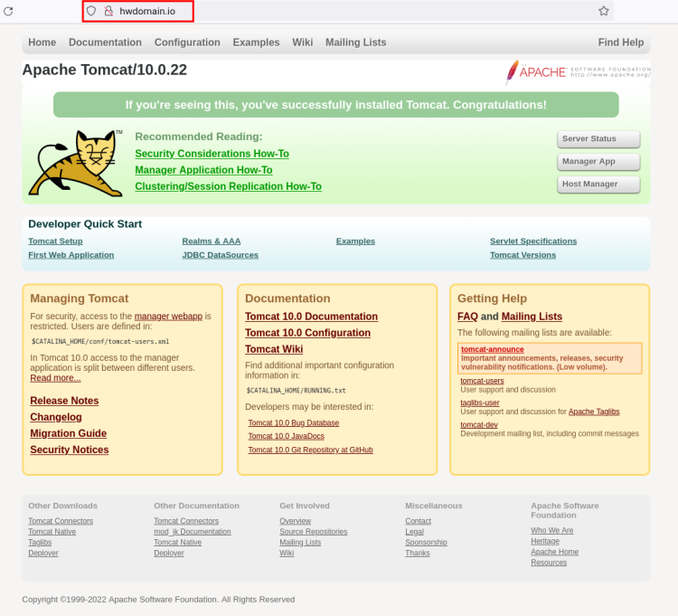
Task: Open Apache Home footer link
Action: [x=555, y=553]
